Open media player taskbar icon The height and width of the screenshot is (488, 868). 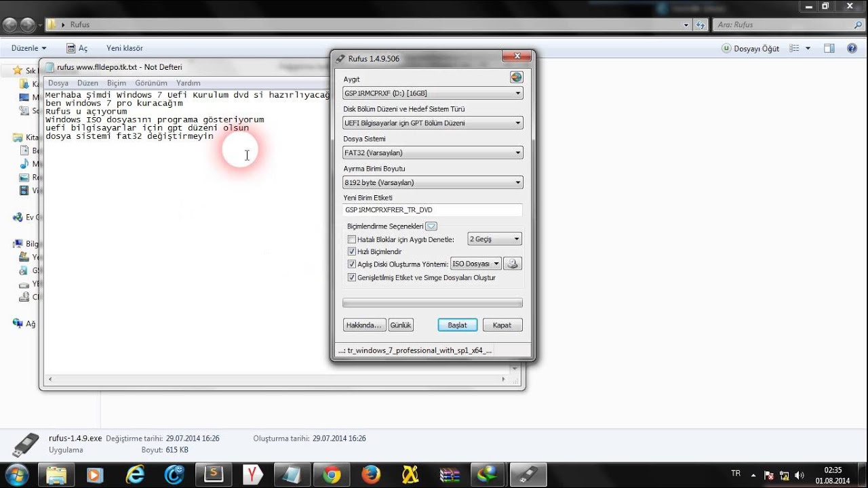coord(95,474)
